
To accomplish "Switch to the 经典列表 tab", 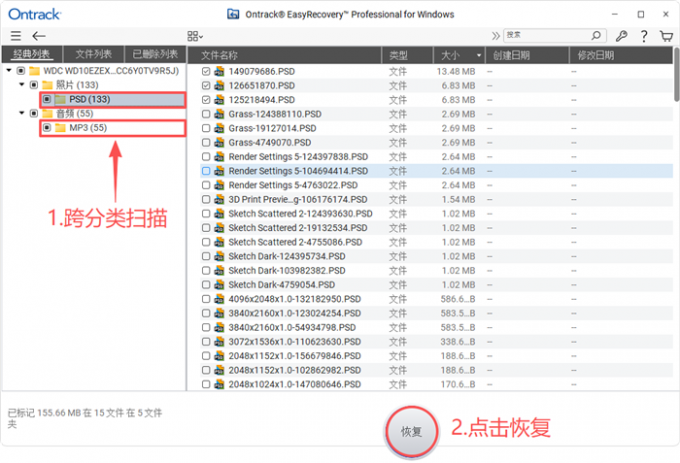I will click(x=32, y=54).
